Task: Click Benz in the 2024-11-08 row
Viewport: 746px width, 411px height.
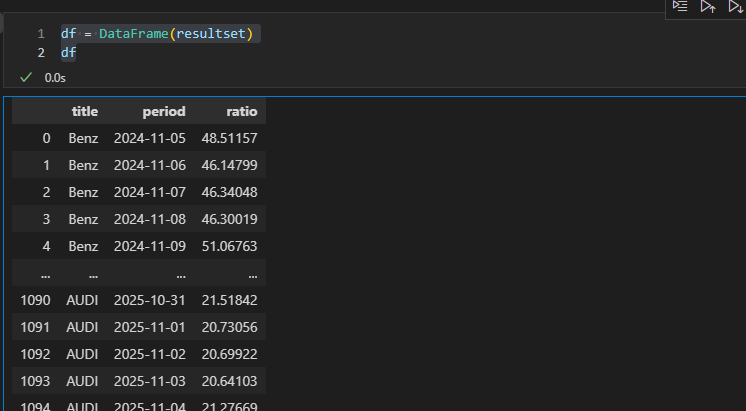Action: 83,219
